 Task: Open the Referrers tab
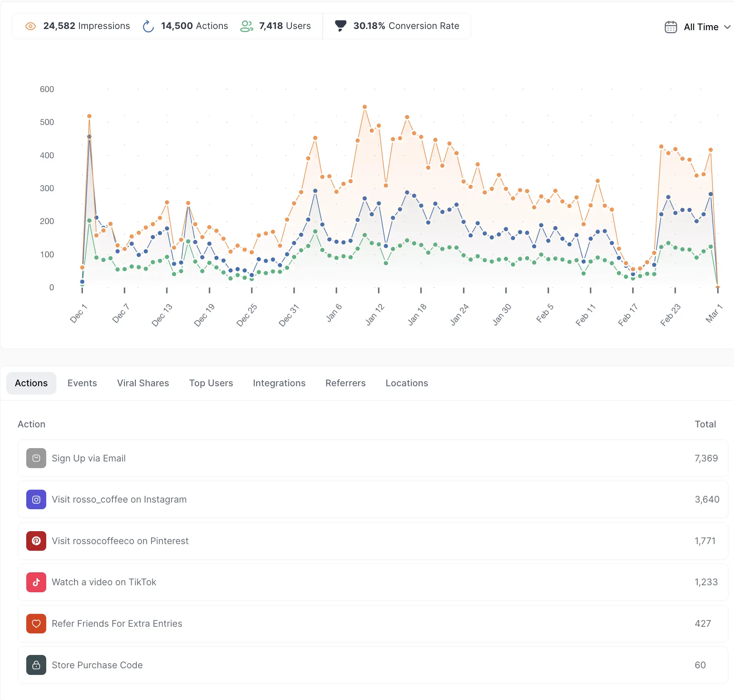coord(345,383)
